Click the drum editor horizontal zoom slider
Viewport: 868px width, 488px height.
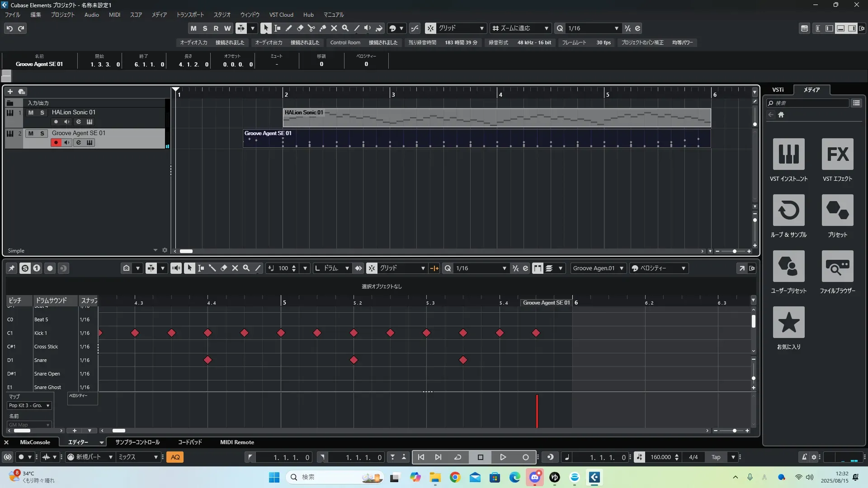pos(734,431)
